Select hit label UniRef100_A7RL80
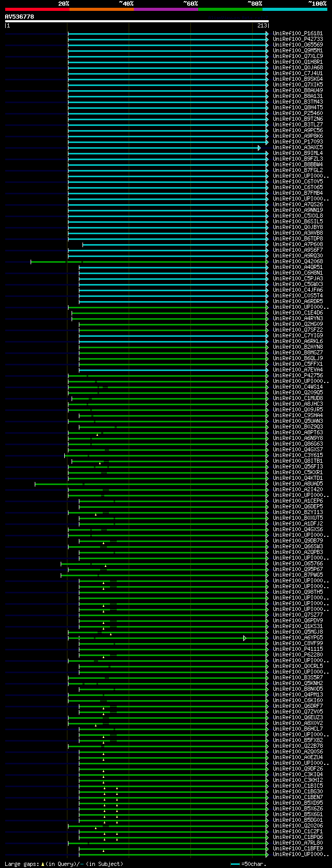This screenshot has width=332, height=868. (298, 843)
